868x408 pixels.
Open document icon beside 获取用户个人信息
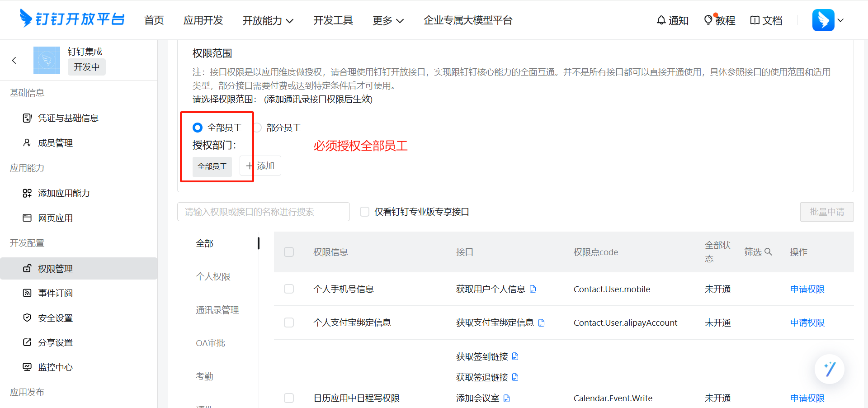(x=533, y=289)
